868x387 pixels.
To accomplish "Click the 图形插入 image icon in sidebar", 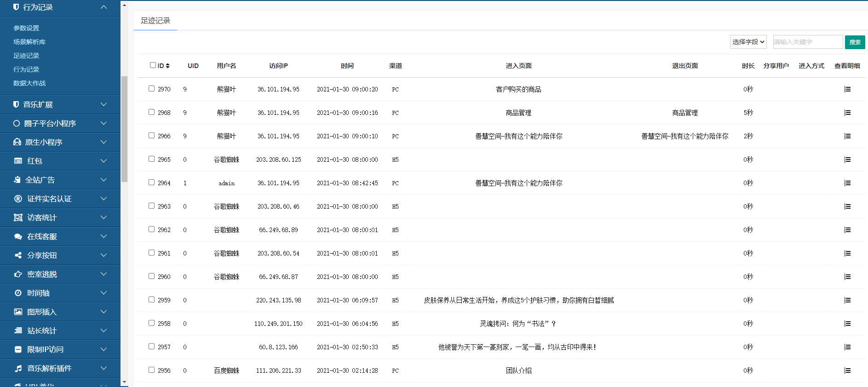I will [18, 312].
